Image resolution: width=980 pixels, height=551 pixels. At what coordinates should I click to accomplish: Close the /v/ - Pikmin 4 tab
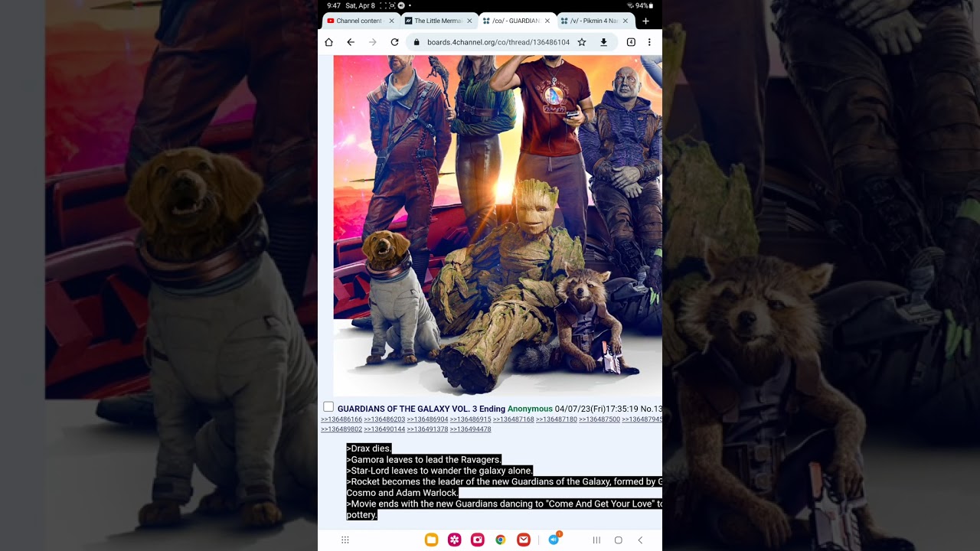[625, 21]
